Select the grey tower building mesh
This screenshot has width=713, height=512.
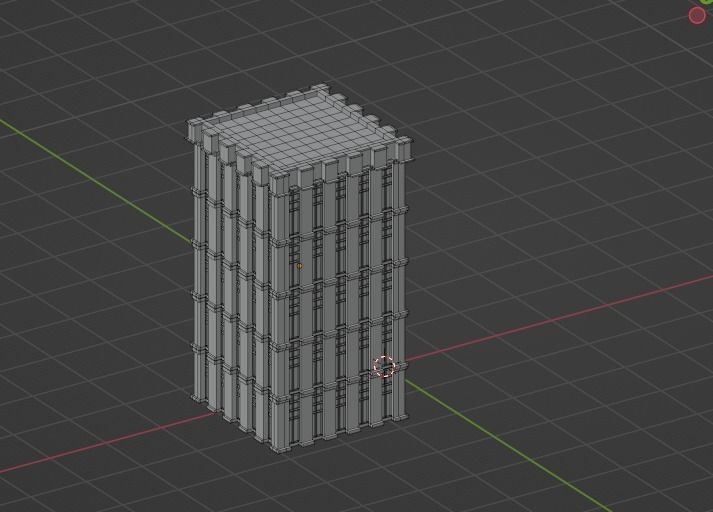click(x=300, y=268)
